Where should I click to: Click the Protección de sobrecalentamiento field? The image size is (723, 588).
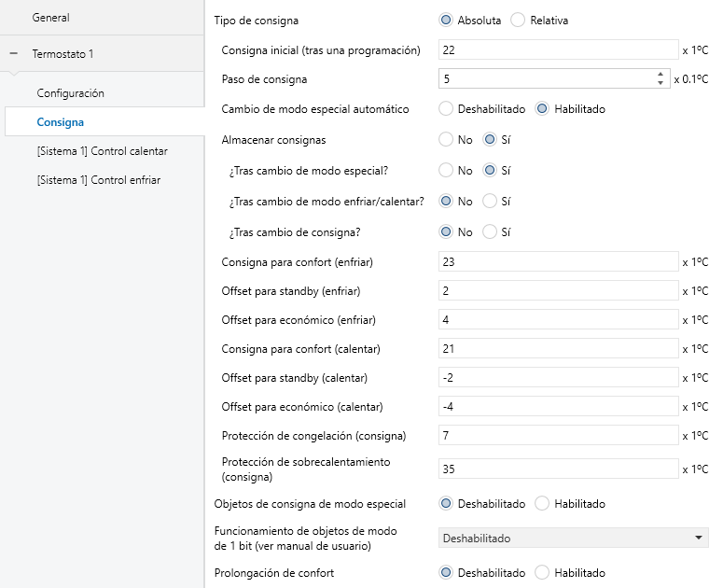click(x=559, y=469)
